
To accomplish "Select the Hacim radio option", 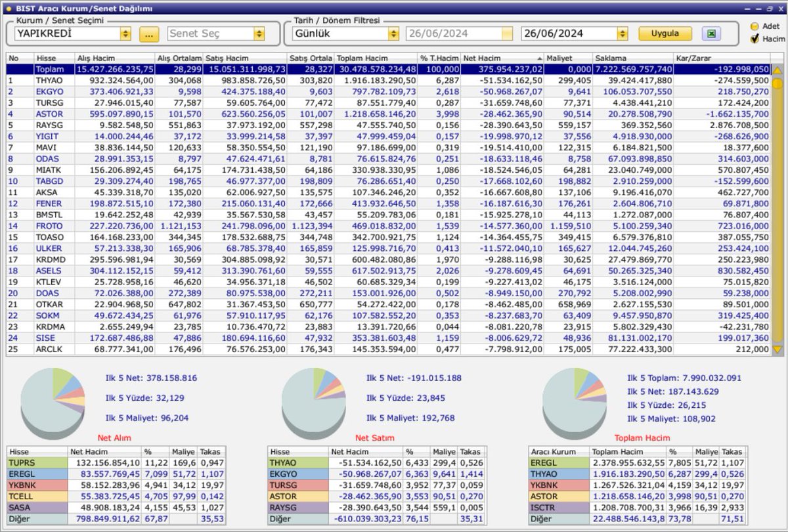I will point(755,39).
